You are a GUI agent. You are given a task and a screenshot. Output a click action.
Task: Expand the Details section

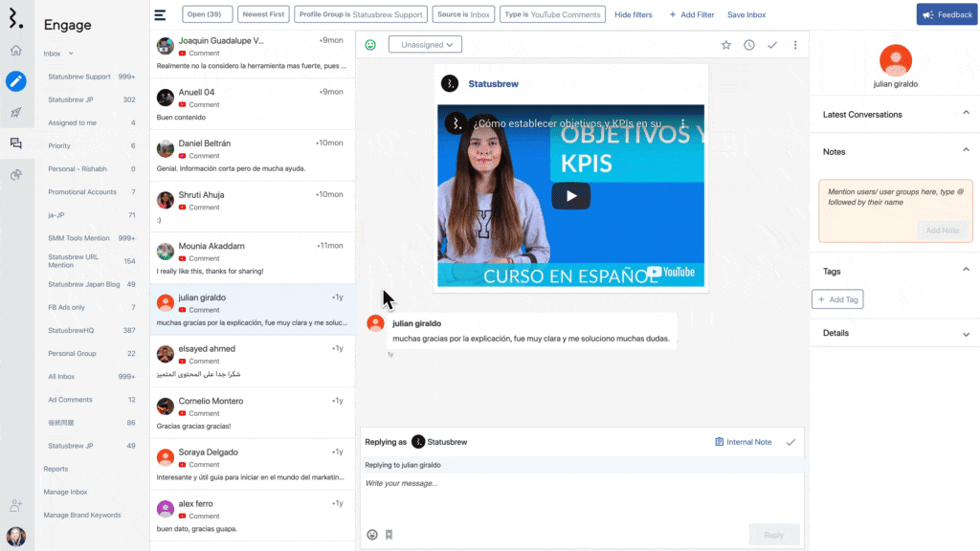tap(966, 334)
